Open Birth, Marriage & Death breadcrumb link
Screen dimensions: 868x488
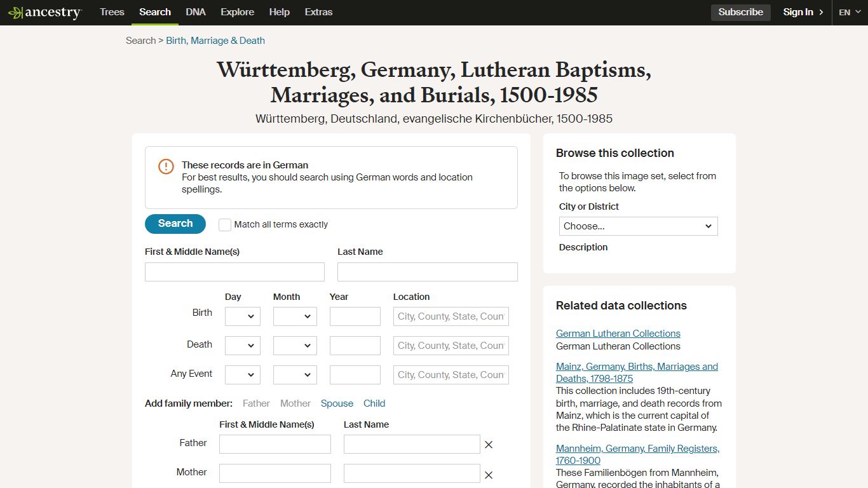pyautogui.click(x=215, y=41)
